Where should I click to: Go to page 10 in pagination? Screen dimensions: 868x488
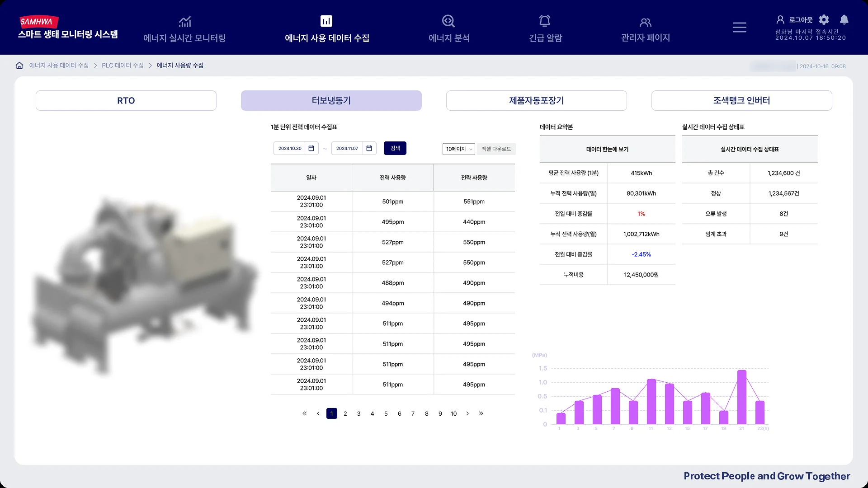tap(454, 413)
